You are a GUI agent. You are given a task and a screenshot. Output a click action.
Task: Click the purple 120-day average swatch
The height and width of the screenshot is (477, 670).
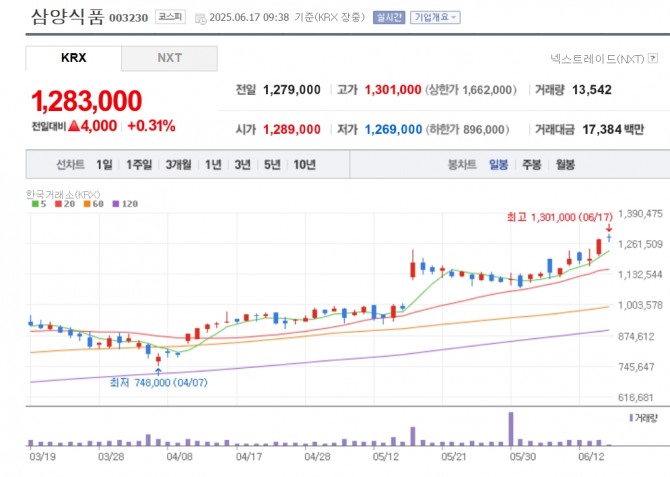(x=116, y=204)
